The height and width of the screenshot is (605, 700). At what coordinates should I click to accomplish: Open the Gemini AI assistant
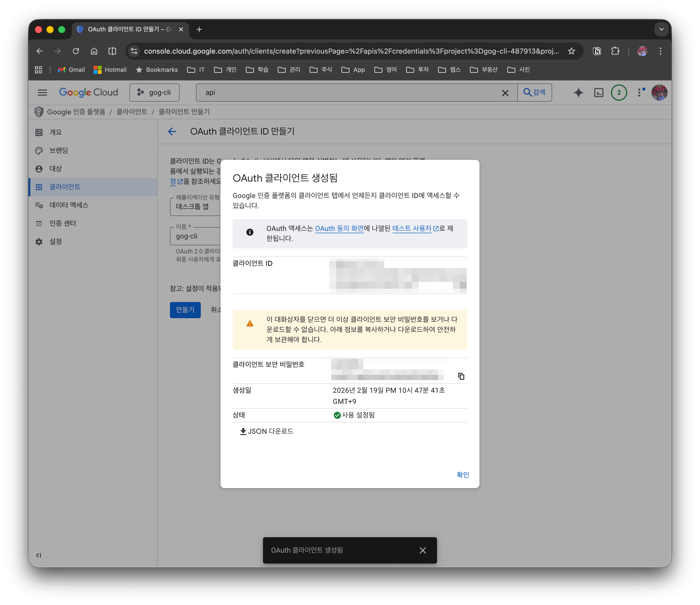(578, 93)
